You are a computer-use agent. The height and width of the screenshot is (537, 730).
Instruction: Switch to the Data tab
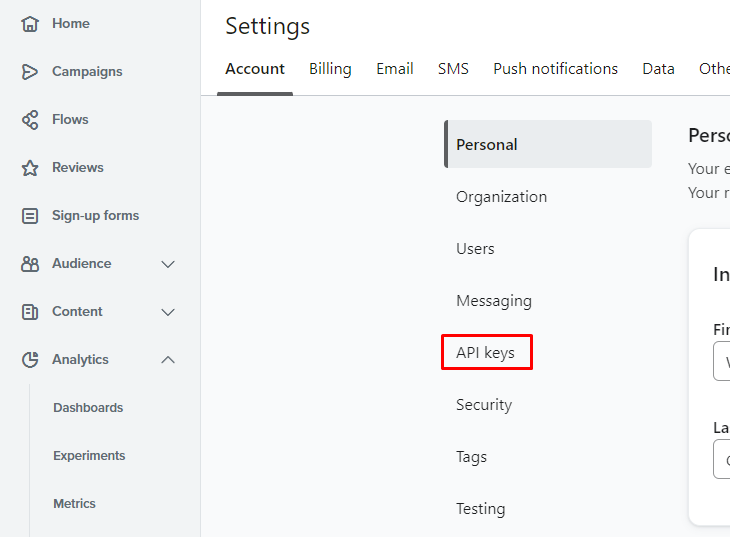(658, 69)
